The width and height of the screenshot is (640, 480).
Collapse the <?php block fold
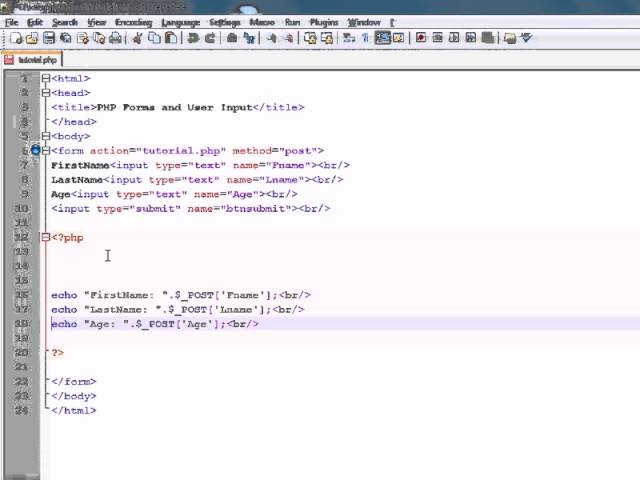[46, 237]
